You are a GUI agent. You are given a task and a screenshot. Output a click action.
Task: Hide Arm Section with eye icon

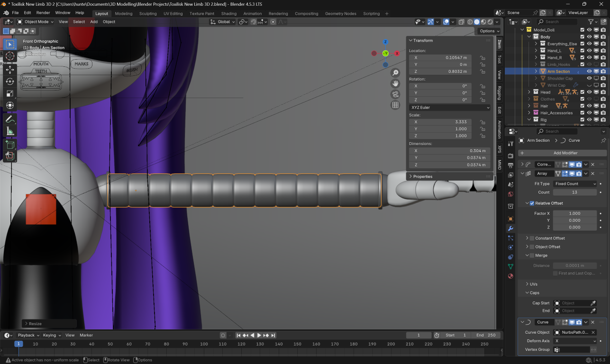(589, 72)
